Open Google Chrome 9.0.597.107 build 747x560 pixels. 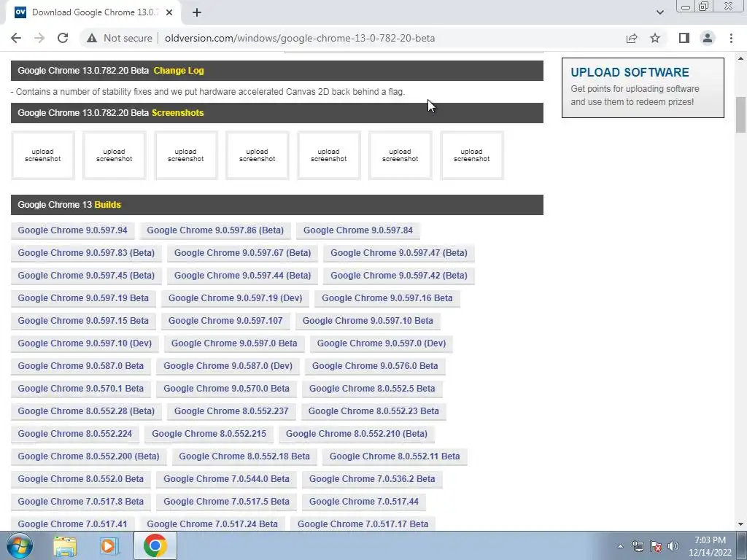click(225, 321)
